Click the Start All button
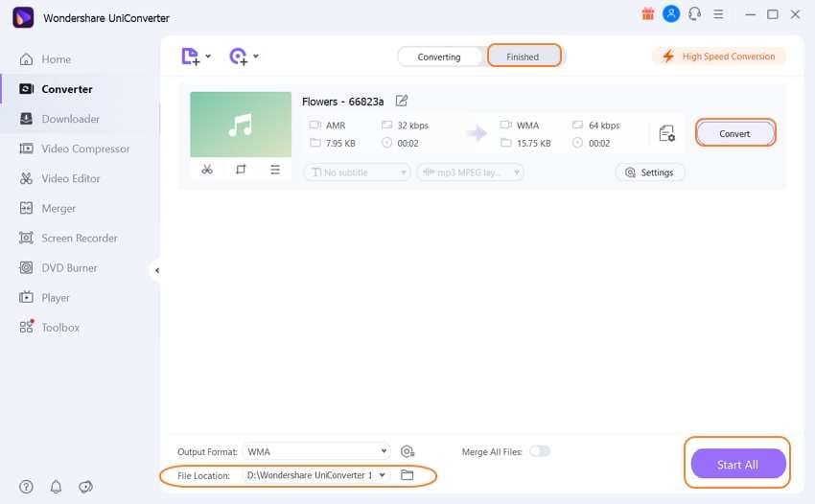 point(738,464)
